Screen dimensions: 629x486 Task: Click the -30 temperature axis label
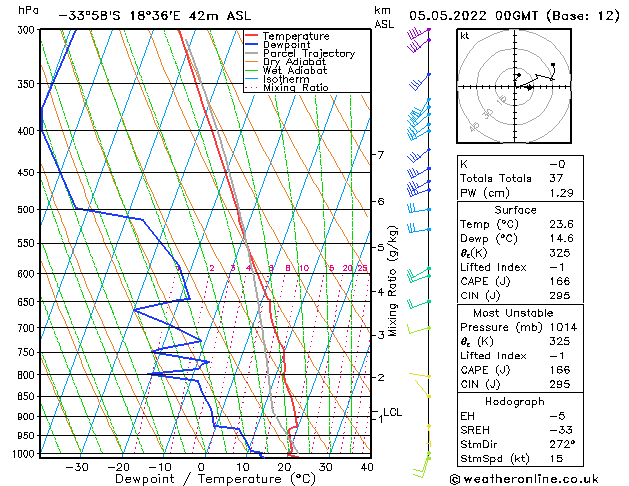[77, 467]
